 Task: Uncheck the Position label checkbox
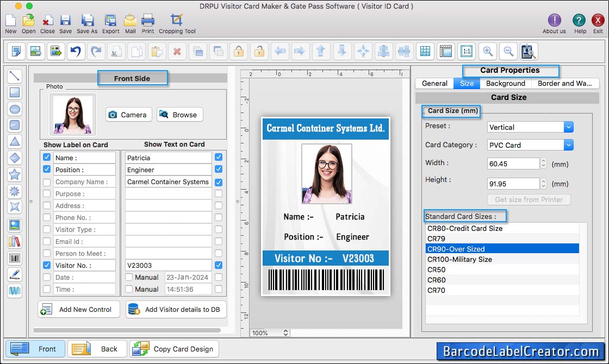click(x=47, y=169)
